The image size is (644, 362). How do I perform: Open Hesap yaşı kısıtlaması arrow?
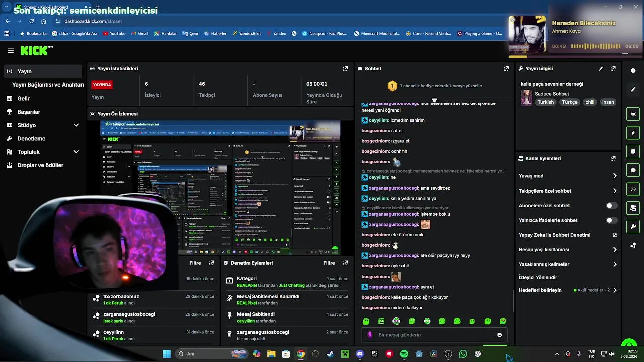pos(614,250)
